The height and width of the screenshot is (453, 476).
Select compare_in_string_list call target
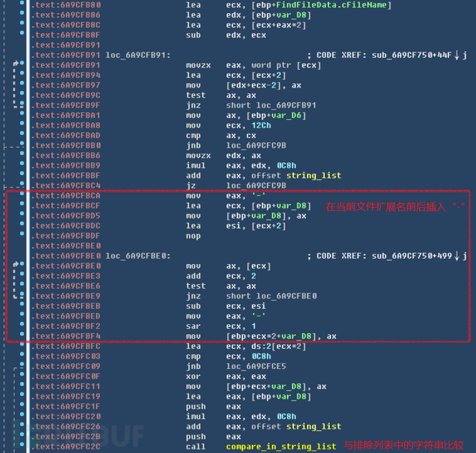(x=281, y=447)
